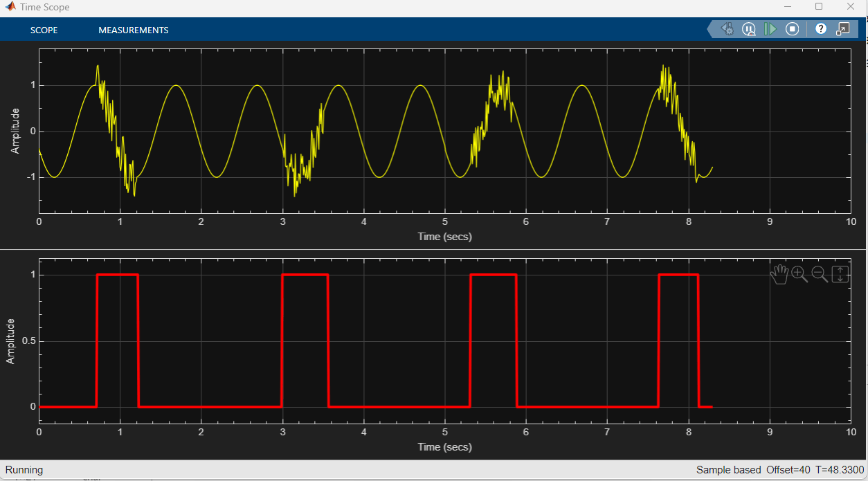Switch to the MEASUREMENTS tab
Screen dimensions: 868x481
click(x=134, y=30)
